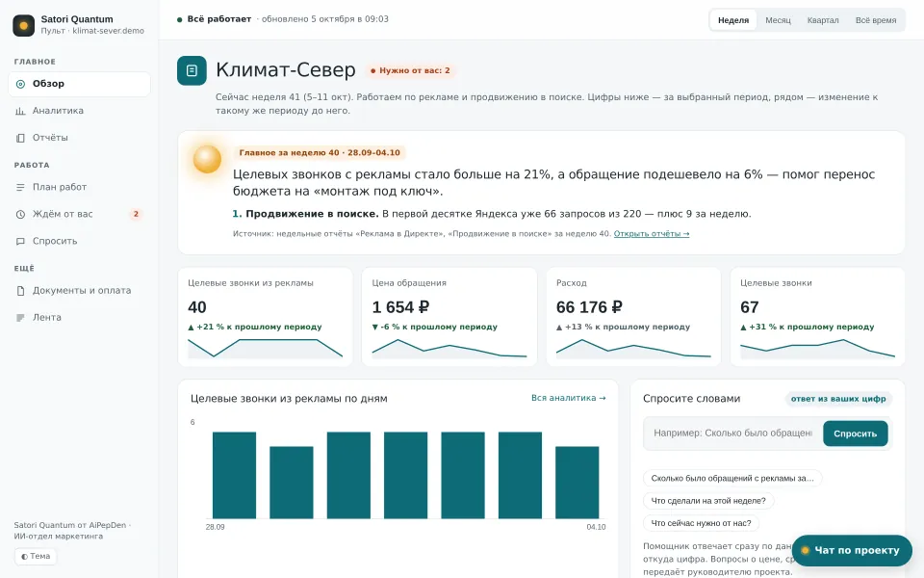Open Аналитика via its chart icon

pos(20,111)
